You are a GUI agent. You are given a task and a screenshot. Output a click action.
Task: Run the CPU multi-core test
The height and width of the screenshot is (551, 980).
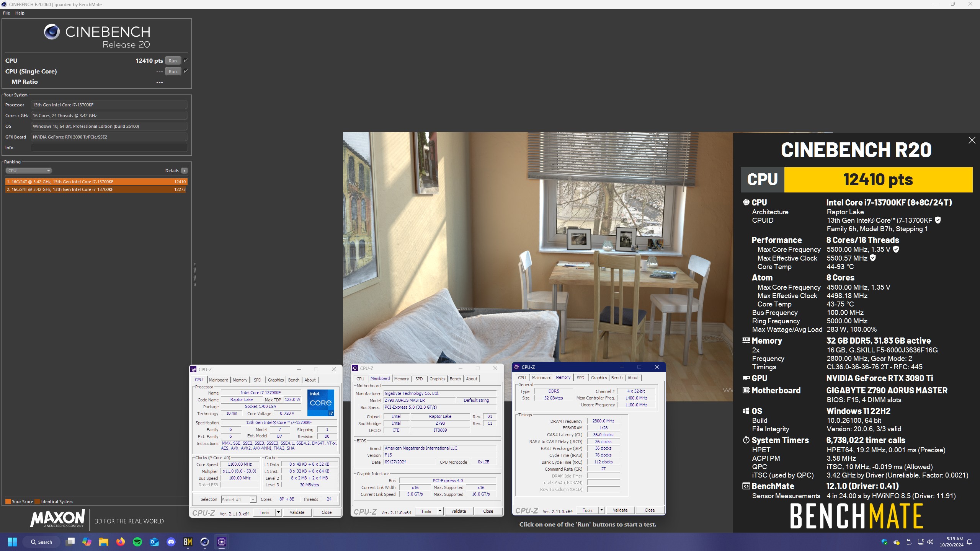173,60
